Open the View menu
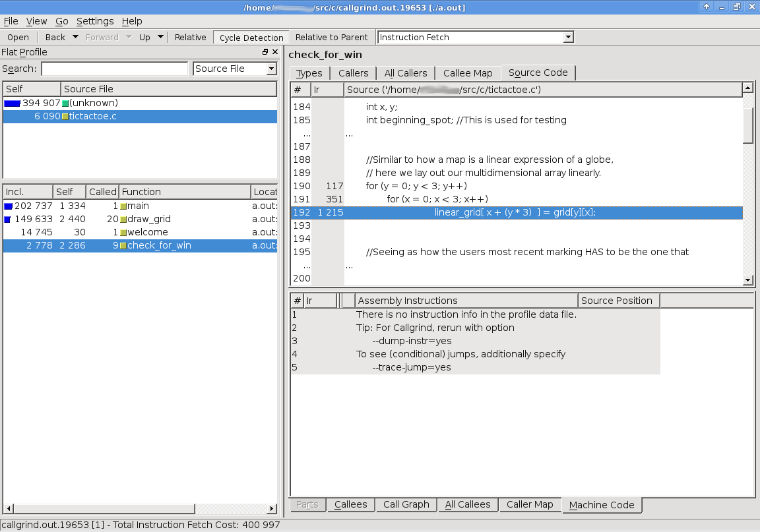This screenshot has width=760, height=532. 36,21
